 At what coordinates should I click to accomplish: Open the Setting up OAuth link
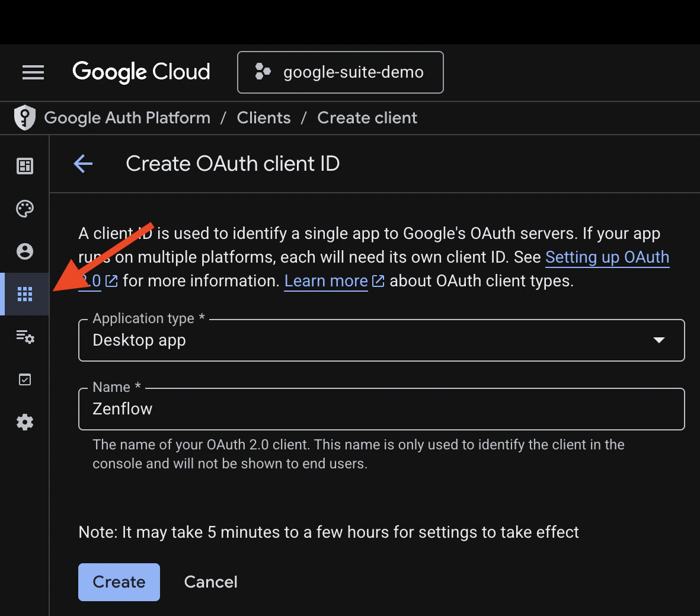[x=607, y=257]
